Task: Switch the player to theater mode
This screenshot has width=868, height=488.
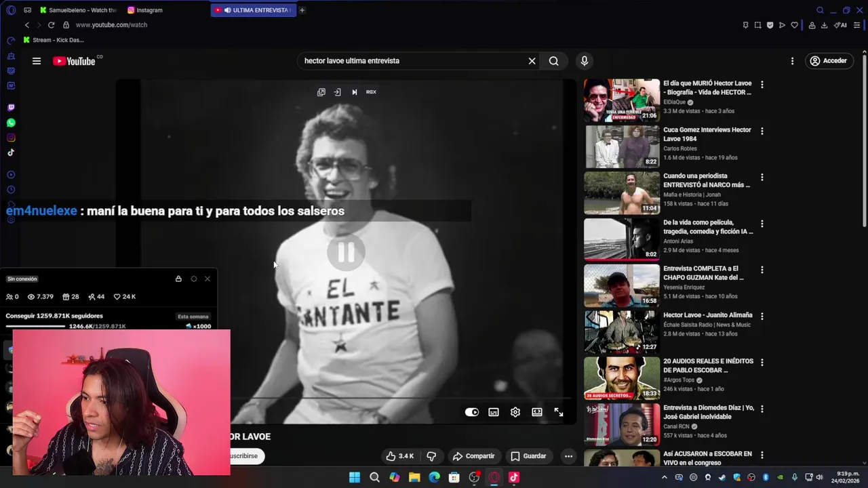Action: [x=537, y=412]
